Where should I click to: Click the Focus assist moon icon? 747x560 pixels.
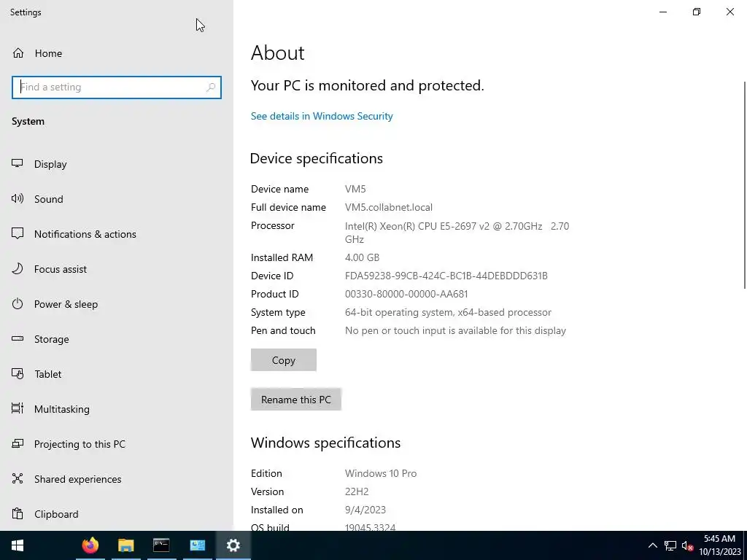[x=18, y=268]
